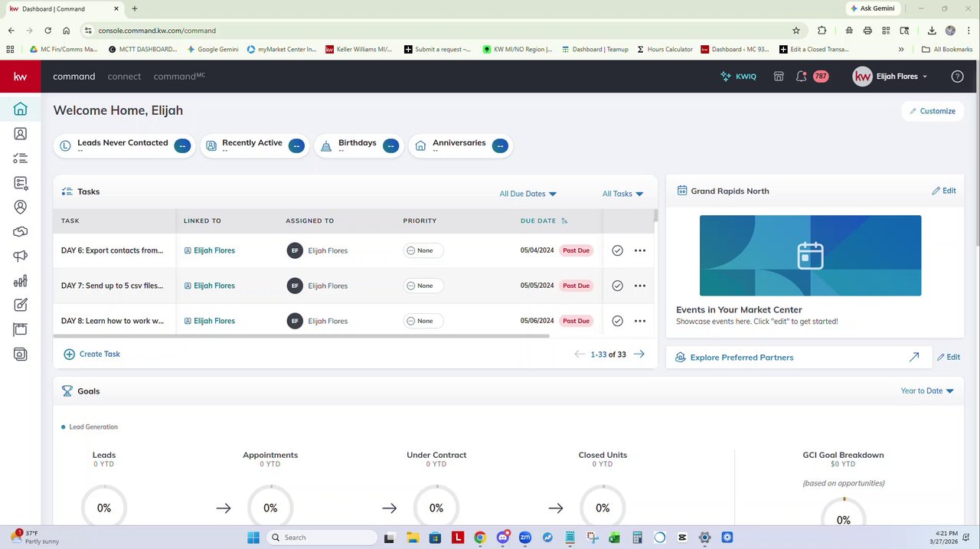The image size is (980, 549).
Task: Open Elijah Flores account menu
Action: pos(890,77)
